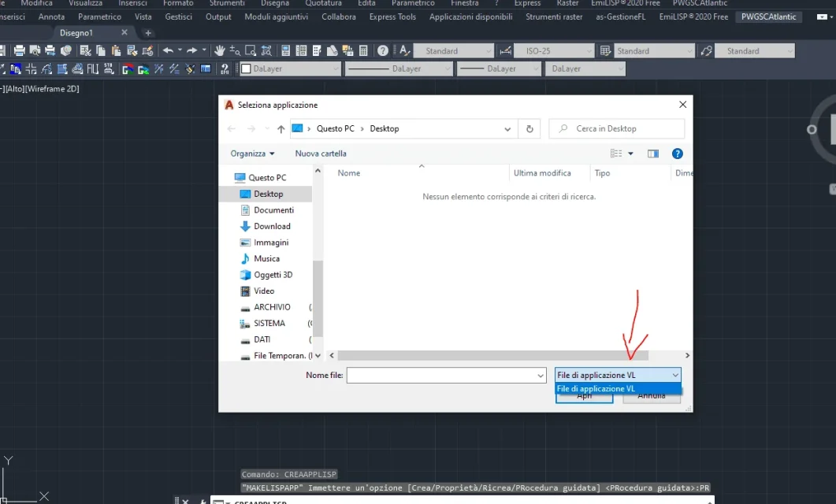Click the Multileader Style icon

click(x=707, y=50)
